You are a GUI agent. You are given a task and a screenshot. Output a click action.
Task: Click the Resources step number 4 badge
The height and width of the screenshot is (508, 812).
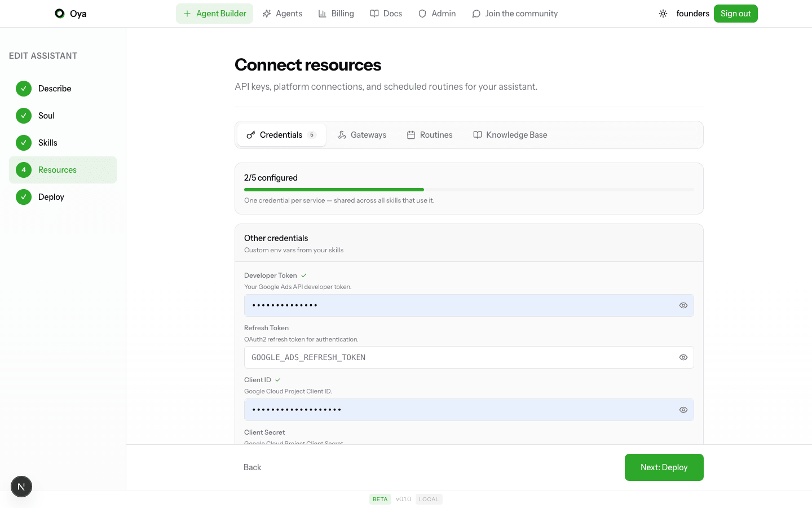click(24, 170)
